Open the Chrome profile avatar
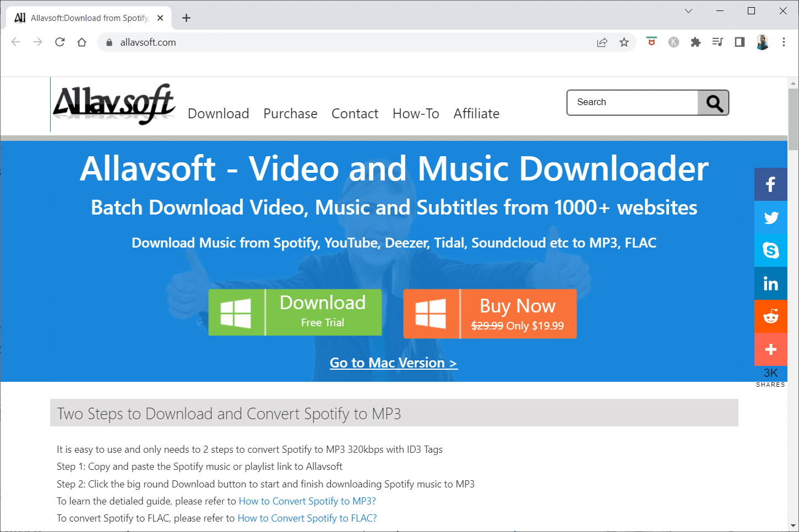This screenshot has height=532, width=799. point(762,42)
